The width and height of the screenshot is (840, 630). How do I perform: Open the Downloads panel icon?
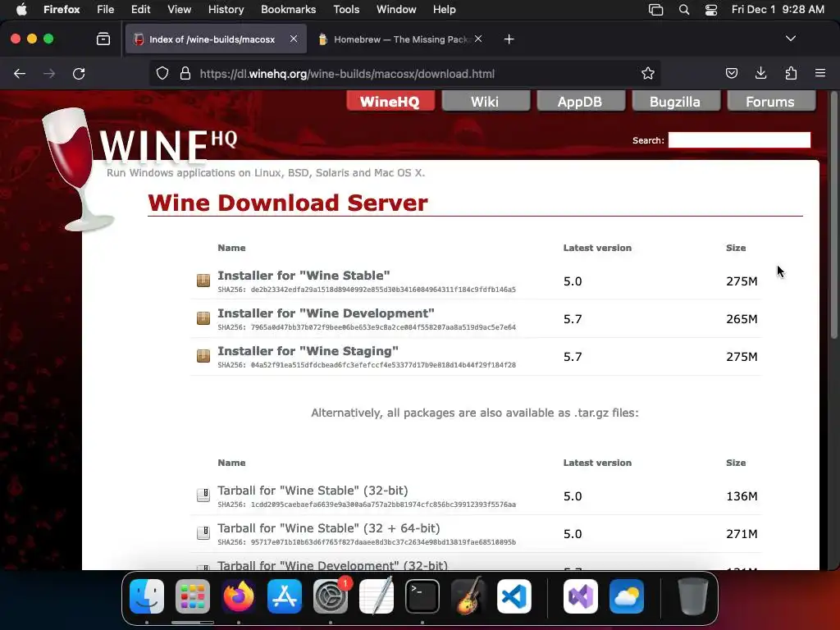[760, 73]
